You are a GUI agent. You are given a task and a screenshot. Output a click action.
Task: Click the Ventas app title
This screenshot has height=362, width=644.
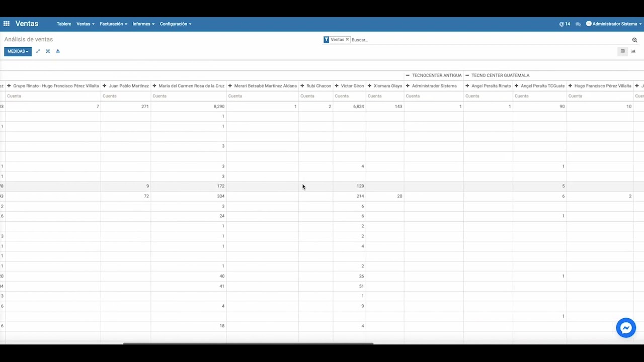coord(27,24)
